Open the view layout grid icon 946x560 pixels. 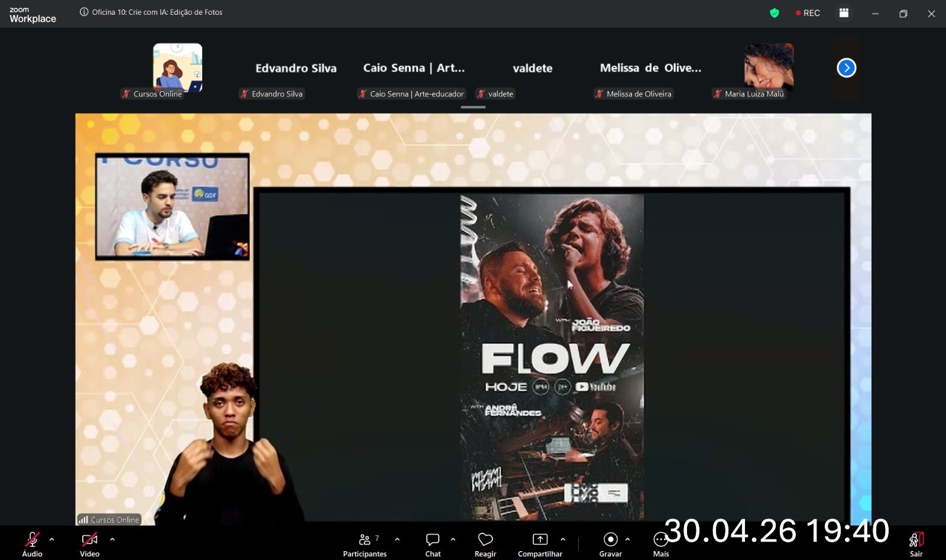(x=844, y=13)
